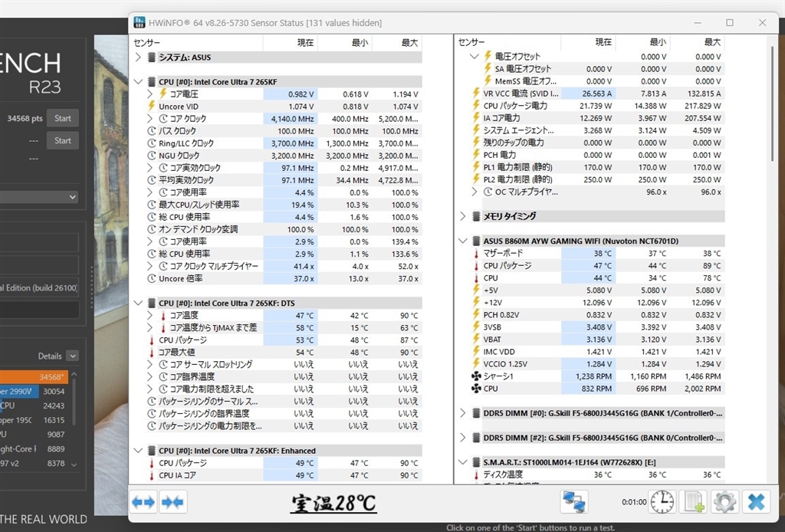Click the センサー column header in right pane
Screen dimensions: 785x532
click(509, 42)
